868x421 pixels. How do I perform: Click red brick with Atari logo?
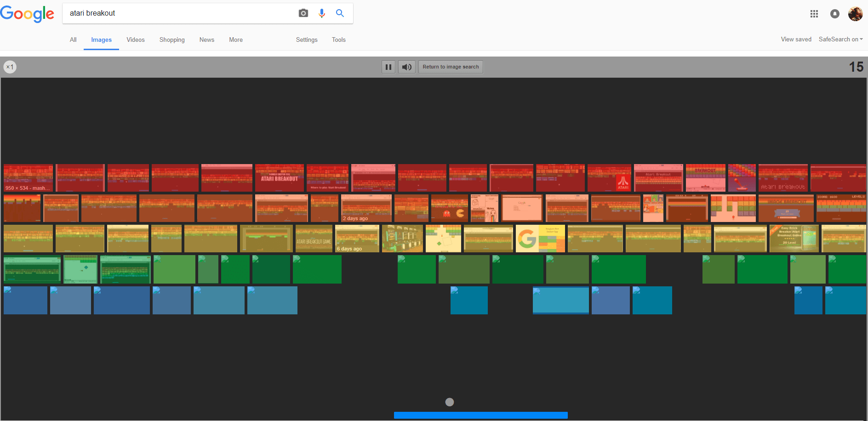click(609, 178)
